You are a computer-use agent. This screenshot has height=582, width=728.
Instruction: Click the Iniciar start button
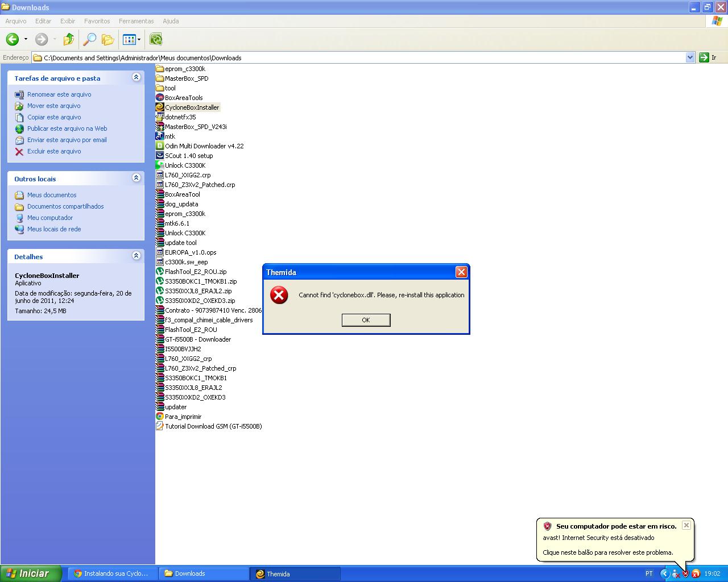pyautogui.click(x=31, y=573)
